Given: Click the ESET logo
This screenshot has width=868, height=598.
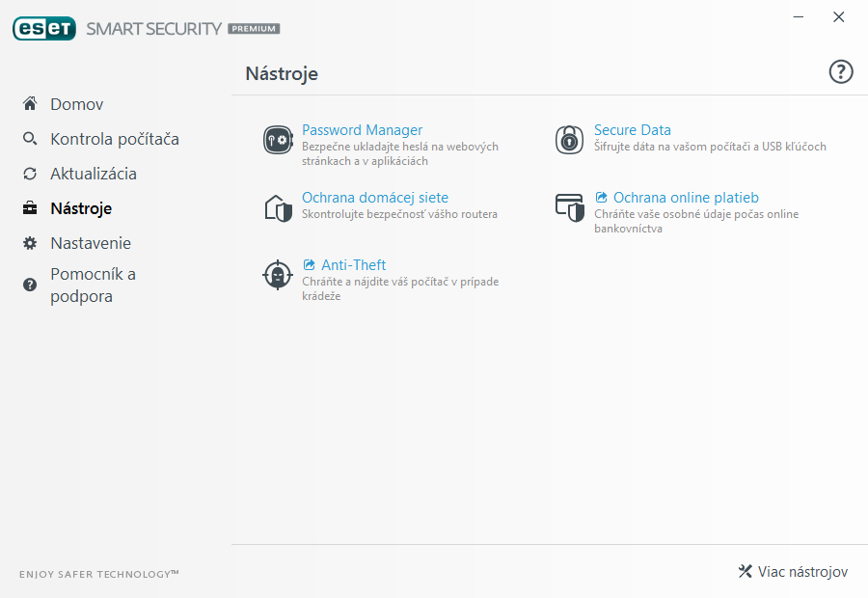Looking at the screenshot, I should point(44,28).
